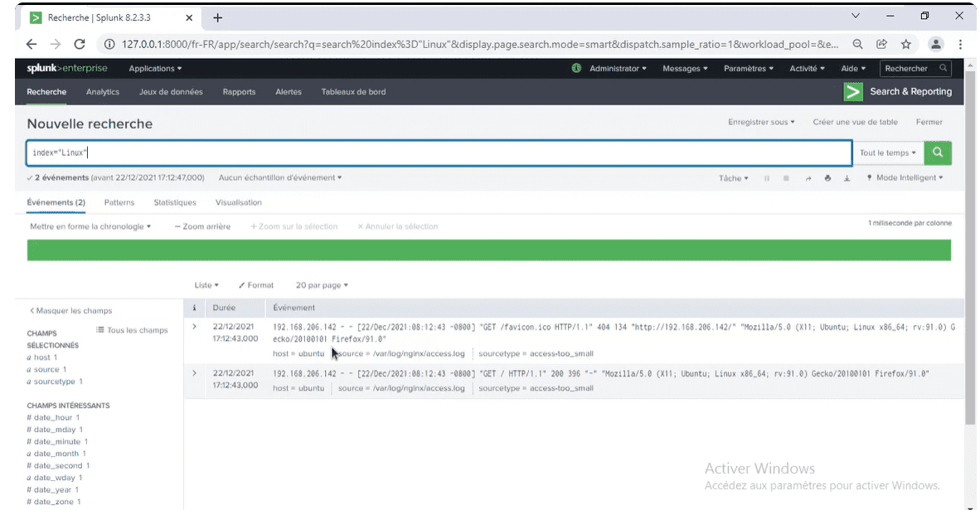The image size is (980, 510).
Task: Reload the page in browser
Action: pos(80,44)
